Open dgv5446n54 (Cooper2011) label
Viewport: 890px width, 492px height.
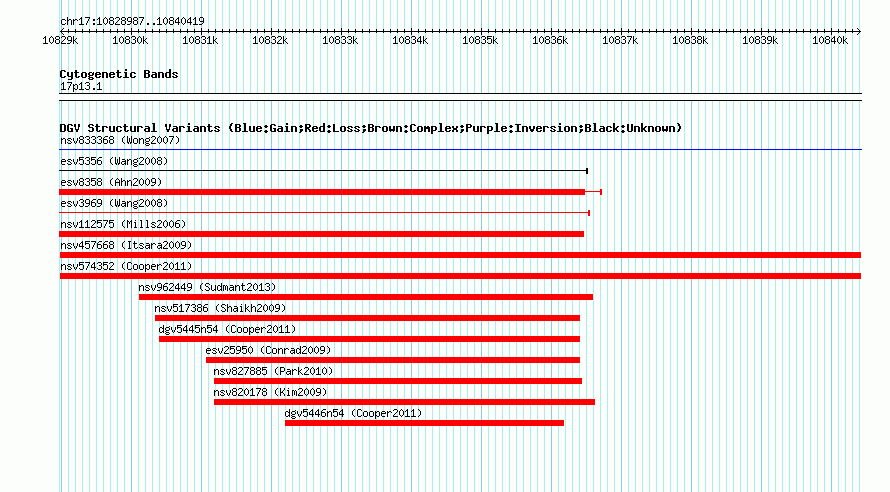[353, 413]
